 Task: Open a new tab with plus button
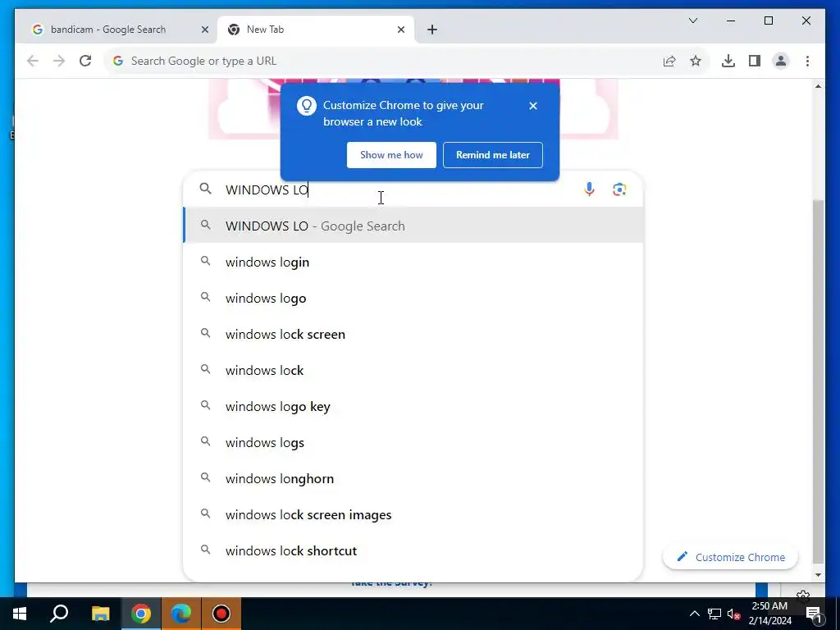pos(432,30)
